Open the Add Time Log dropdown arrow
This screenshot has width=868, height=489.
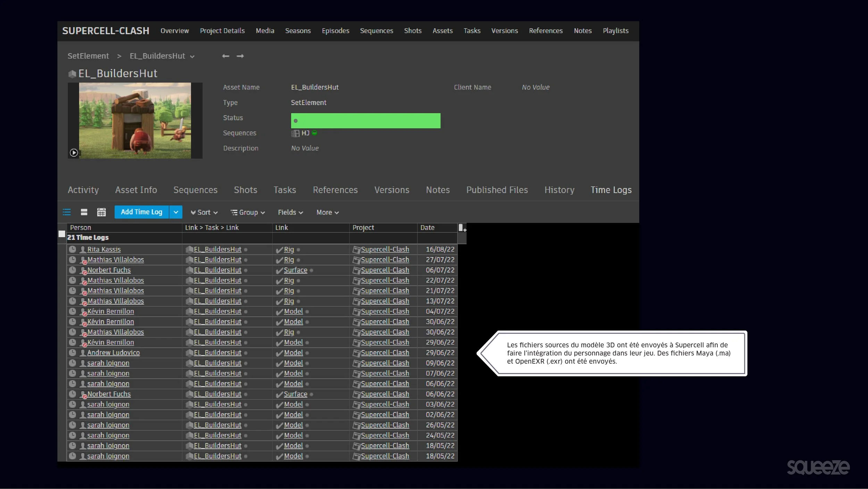pyautogui.click(x=176, y=212)
